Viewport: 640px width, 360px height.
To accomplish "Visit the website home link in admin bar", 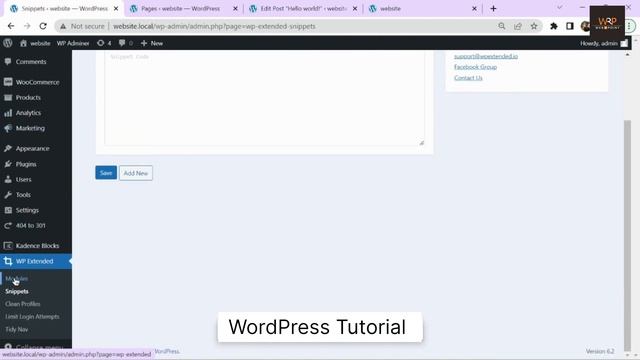I will click(x=35, y=43).
